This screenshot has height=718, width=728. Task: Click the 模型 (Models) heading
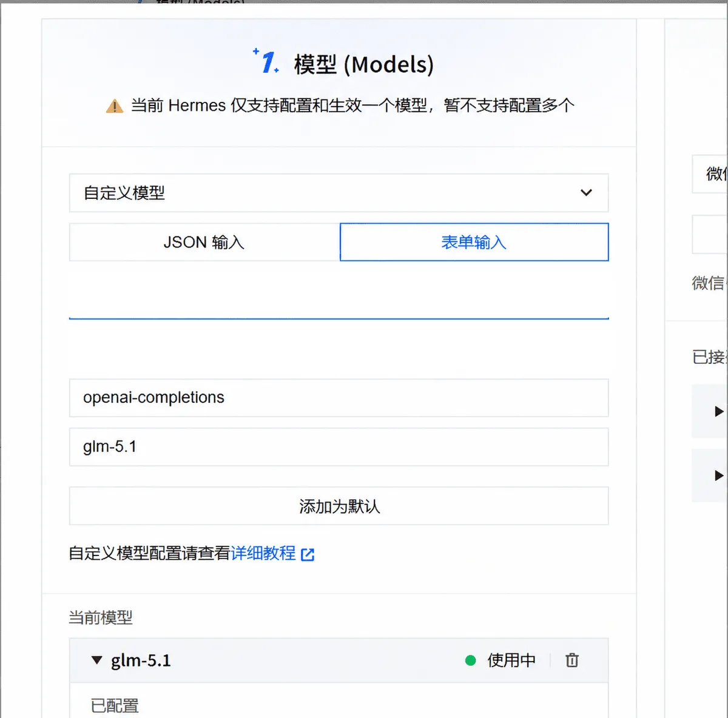click(364, 64)
